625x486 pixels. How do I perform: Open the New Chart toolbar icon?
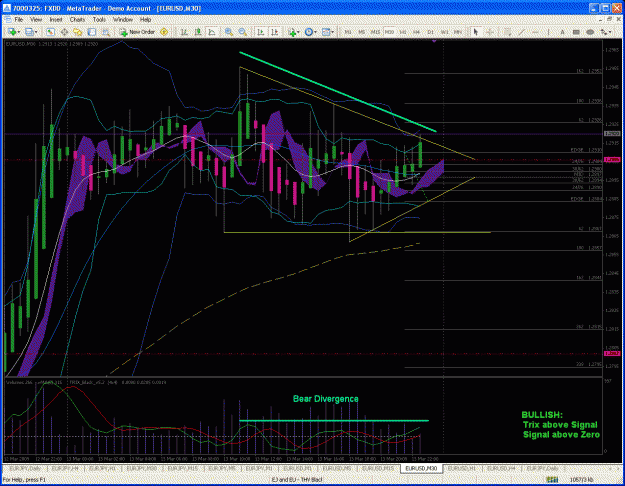[11, 32]
